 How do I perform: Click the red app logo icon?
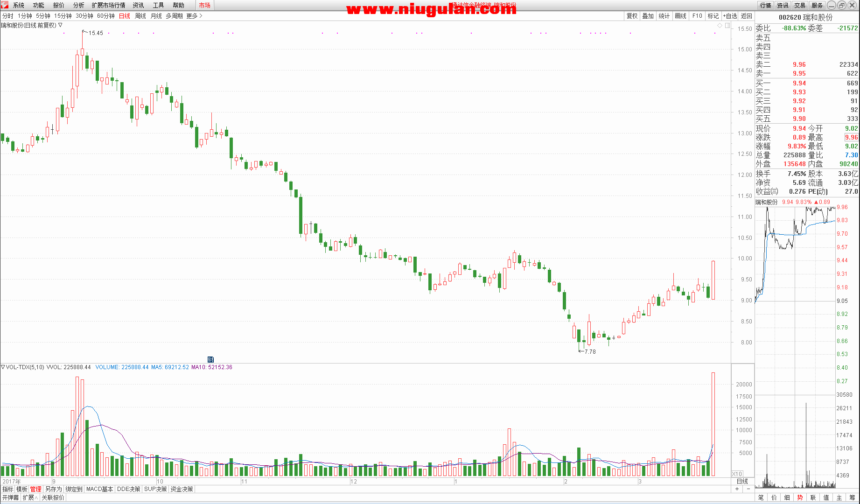(5, 5)
